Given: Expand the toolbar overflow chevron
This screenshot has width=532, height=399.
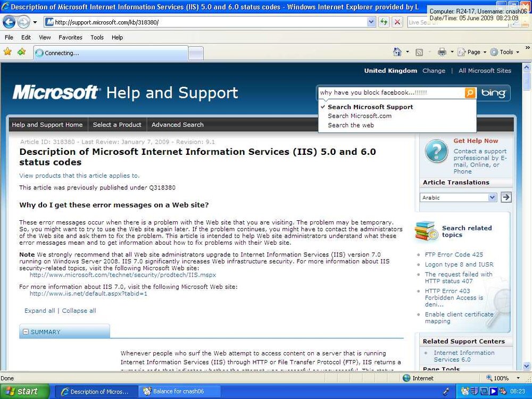Looking at the screenshot, I should click(x=527, y=48).
